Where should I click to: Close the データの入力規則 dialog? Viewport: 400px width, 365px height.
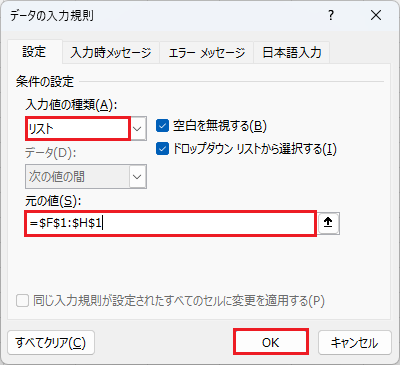[x=376, y=15]
